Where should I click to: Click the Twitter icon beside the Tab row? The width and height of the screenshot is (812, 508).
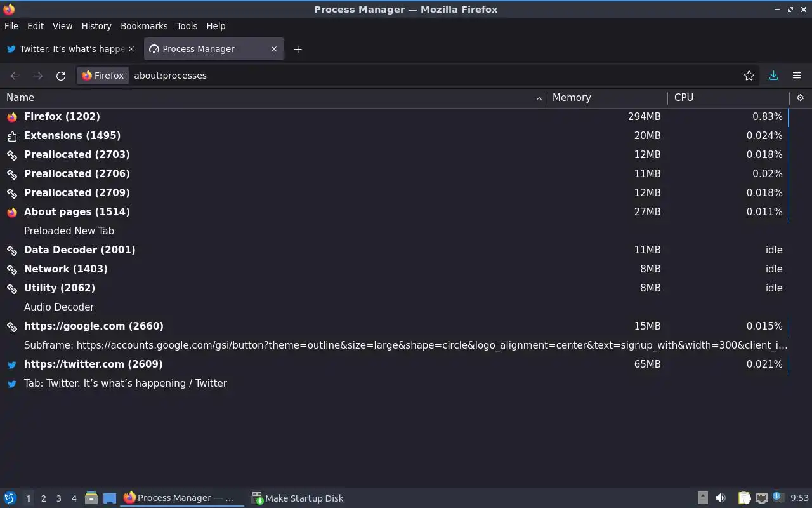click(x=12, y=384)
